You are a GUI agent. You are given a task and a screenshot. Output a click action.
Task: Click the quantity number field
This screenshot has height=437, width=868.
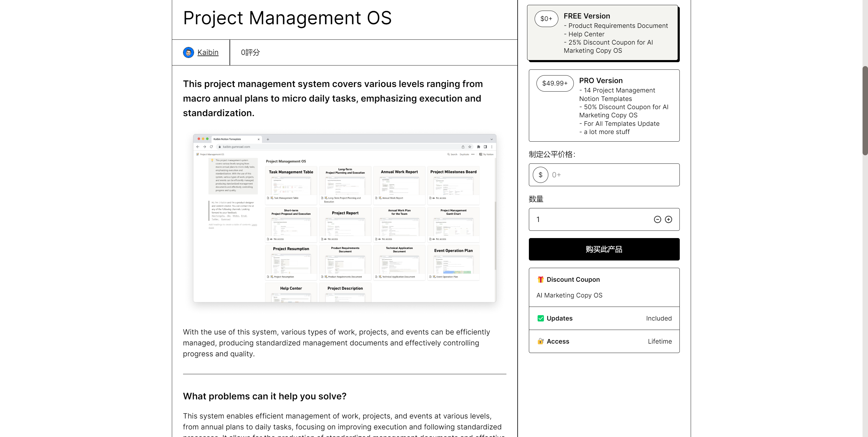[590, 220]
